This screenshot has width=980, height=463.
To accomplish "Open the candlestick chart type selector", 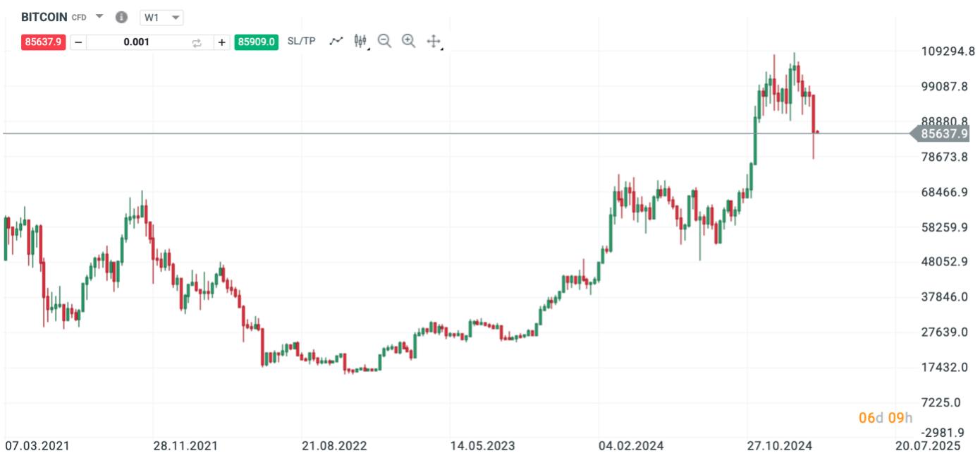I will click(360, 41).
